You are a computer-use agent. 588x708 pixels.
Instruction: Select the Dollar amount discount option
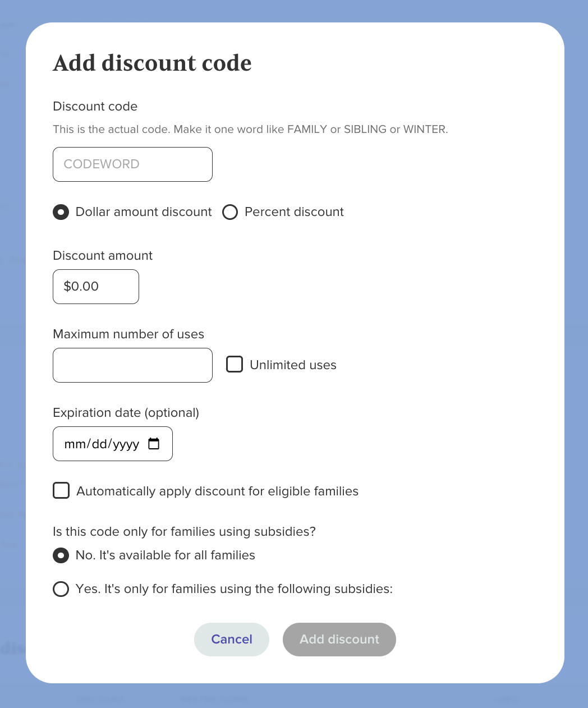[61, 212]
